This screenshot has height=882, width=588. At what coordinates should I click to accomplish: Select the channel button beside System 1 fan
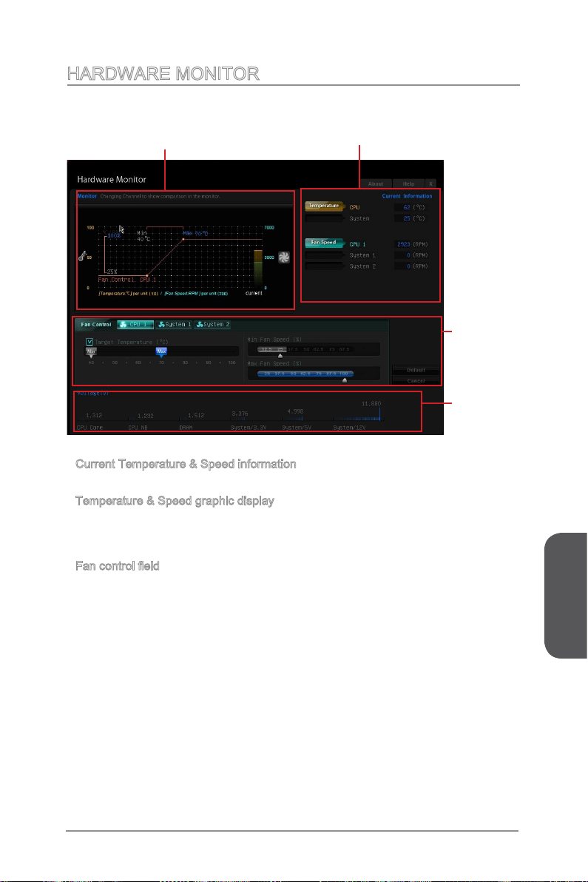click(325, 255)
